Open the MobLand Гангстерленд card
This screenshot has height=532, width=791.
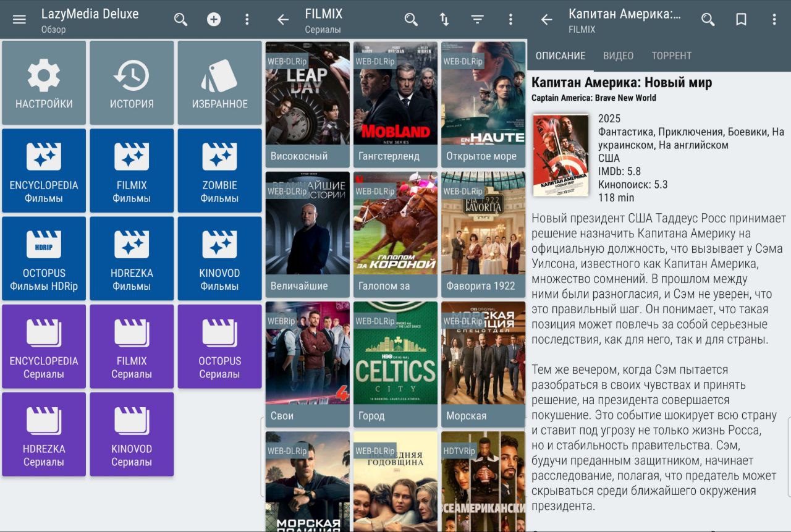point(395,104)
